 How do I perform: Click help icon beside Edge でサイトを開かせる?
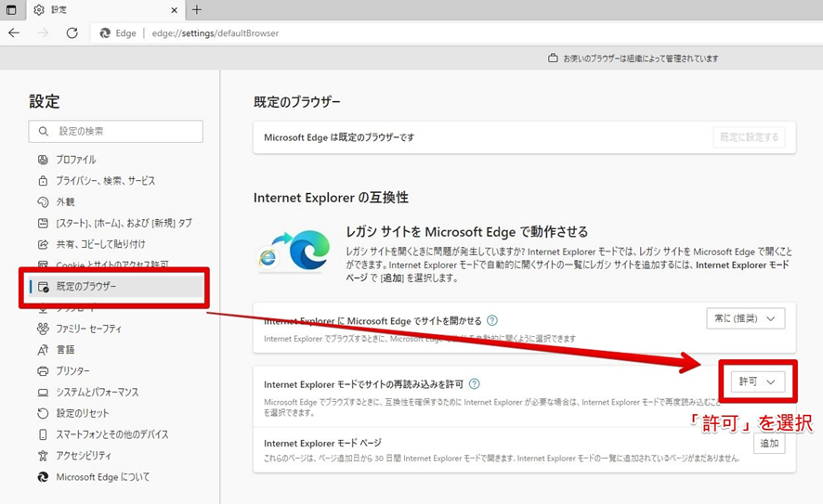[x=491, y=320]
